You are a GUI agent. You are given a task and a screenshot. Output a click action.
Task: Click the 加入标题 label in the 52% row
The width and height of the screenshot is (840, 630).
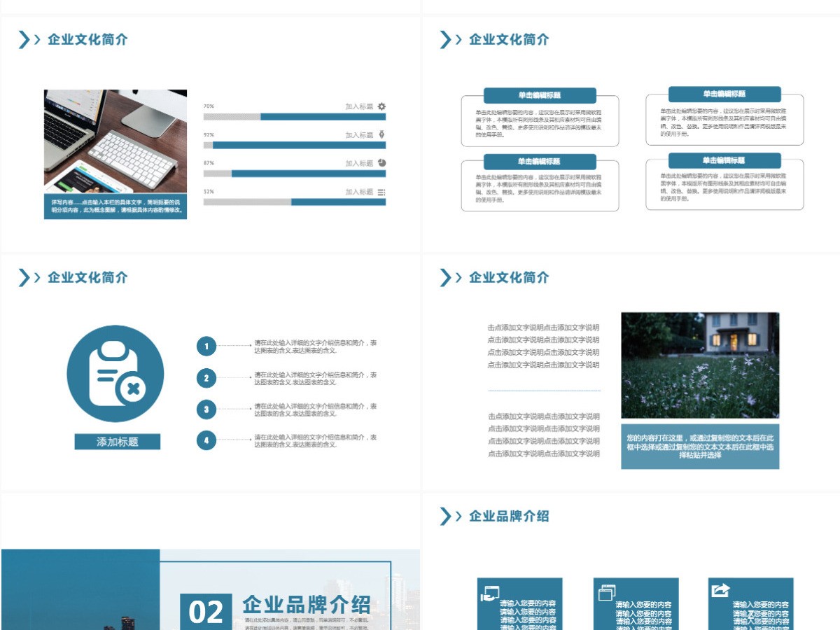click(359, 192)
